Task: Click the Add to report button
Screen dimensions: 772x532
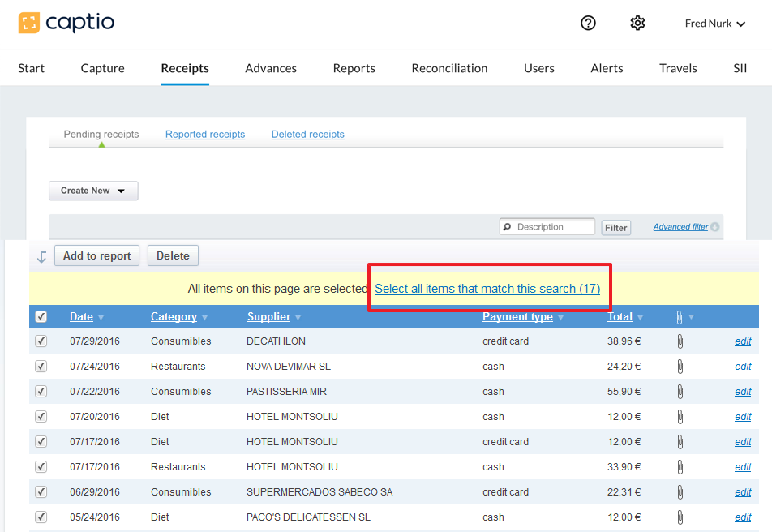Action: [96, 255]
